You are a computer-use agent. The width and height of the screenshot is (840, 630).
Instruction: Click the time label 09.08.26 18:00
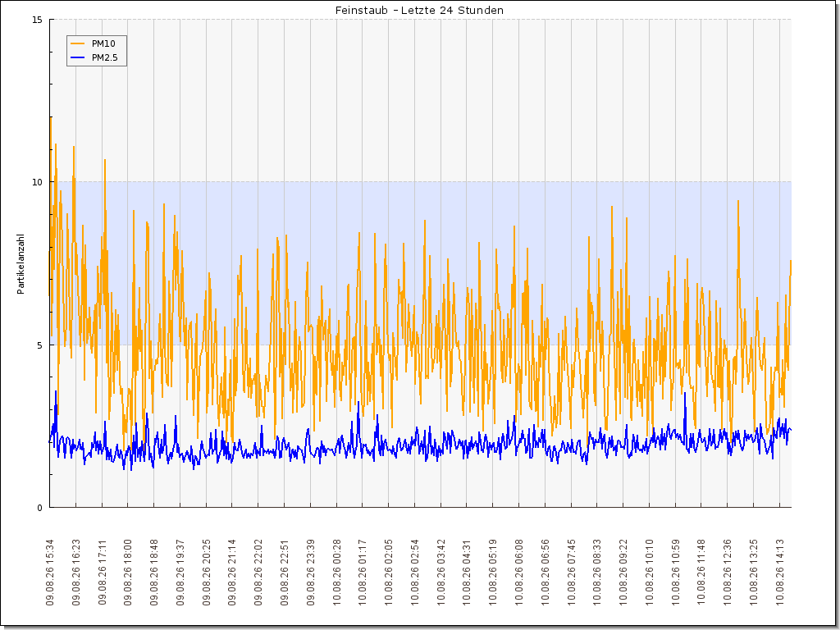pyautogui.click(x=128, y=572)
